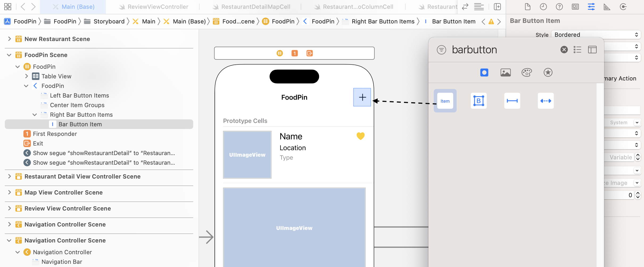
Task: Select the Bar Button Item object in the library
Action: click(x=445, y=100)
